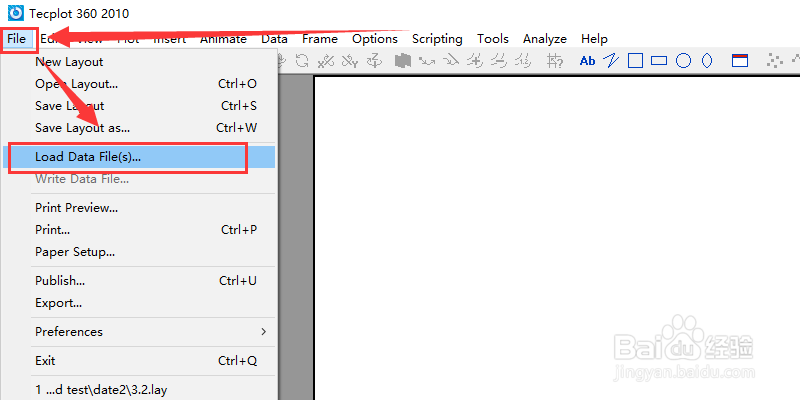
Task: Select the polyline drawing tool
Action: 611,61
